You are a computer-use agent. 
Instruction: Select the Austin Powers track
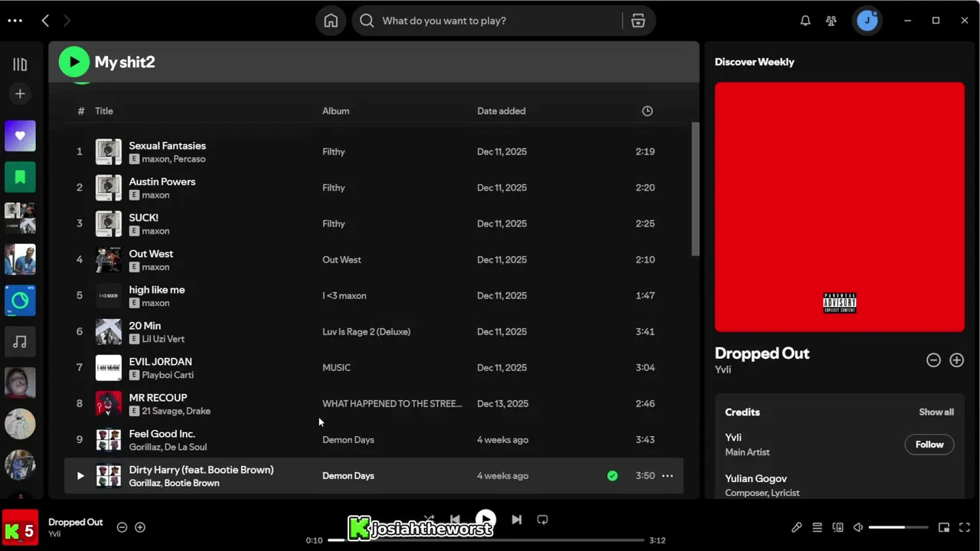(x=374, y=187)
